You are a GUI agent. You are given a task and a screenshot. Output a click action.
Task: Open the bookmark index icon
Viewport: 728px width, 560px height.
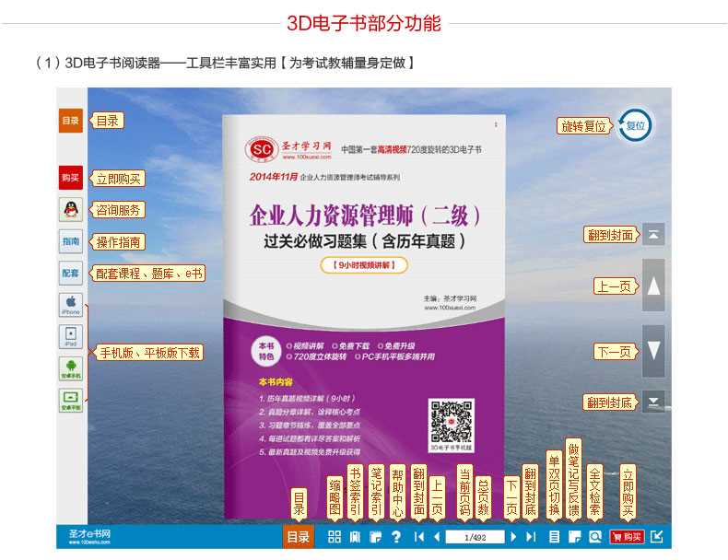(355, 537)
